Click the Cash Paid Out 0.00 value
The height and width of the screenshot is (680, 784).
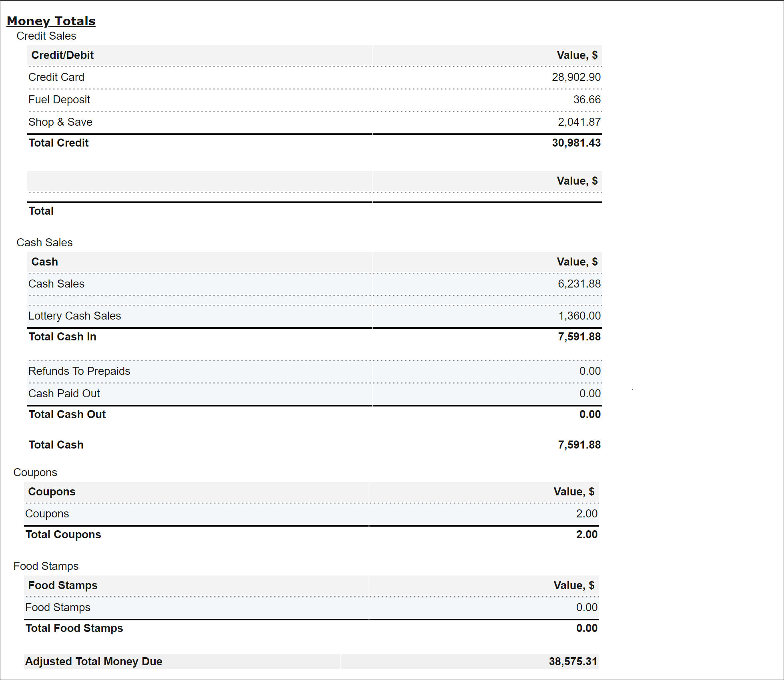590,394
